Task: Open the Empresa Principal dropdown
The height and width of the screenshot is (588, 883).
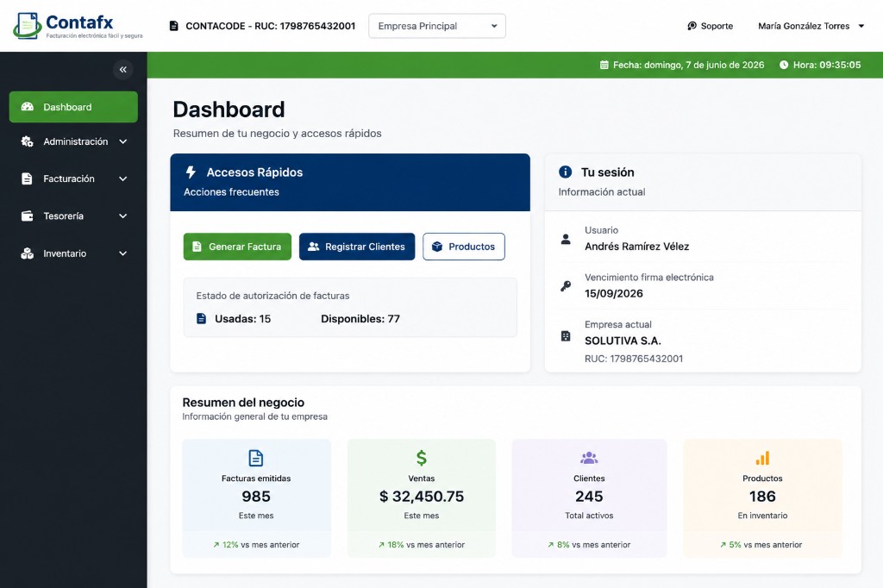Action: coord(437,26)
